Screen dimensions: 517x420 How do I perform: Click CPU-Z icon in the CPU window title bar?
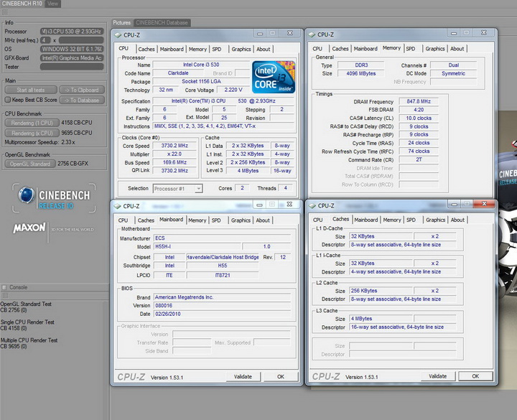pyautogui.click(x=118, y=34)
